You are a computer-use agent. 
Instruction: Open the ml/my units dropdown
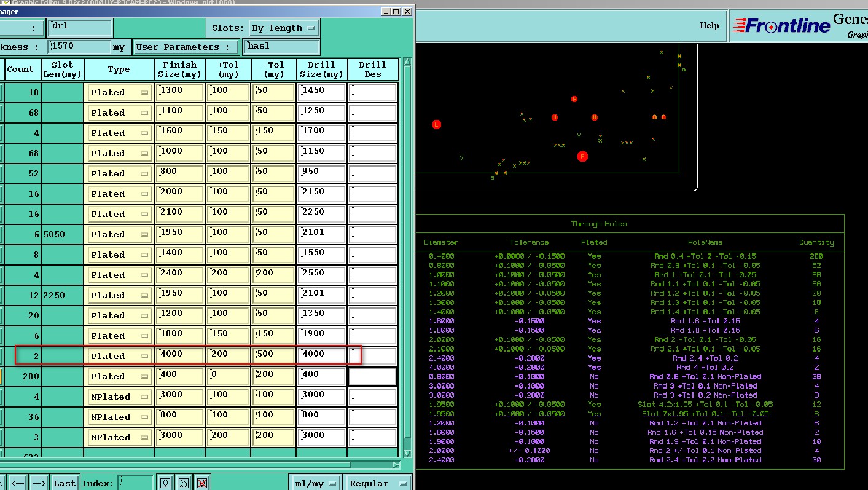pyautogui.click(x=315, y=483)
